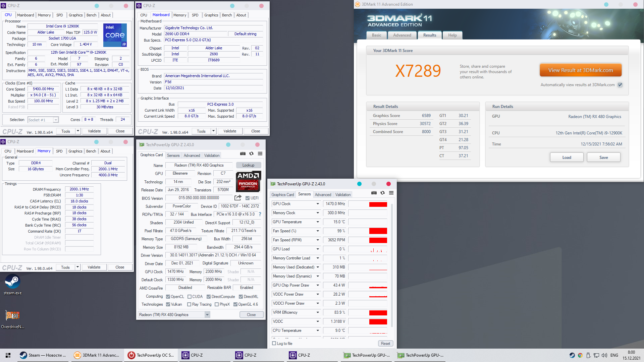The image size is (644, 362).
Task: Click the 3DMark 11 window title icon
Action: point(358,4)
